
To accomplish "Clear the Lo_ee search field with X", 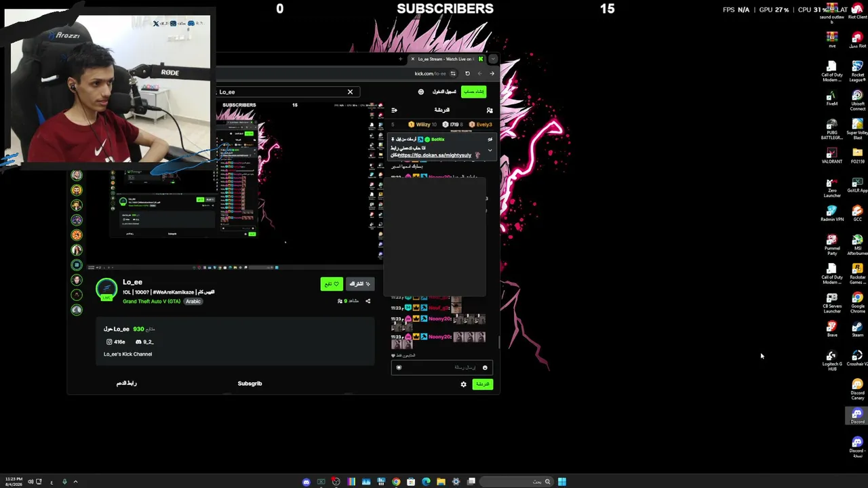I will (x=350, y=91).
